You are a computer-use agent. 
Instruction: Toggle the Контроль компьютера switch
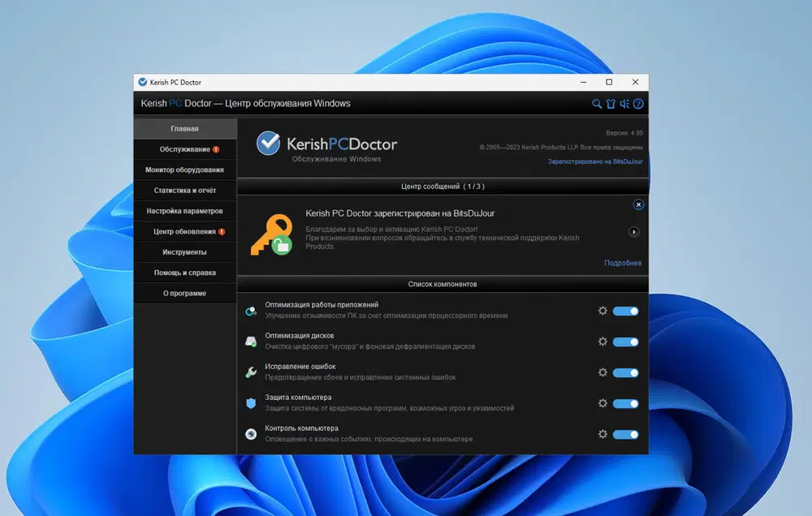(625, 434)
